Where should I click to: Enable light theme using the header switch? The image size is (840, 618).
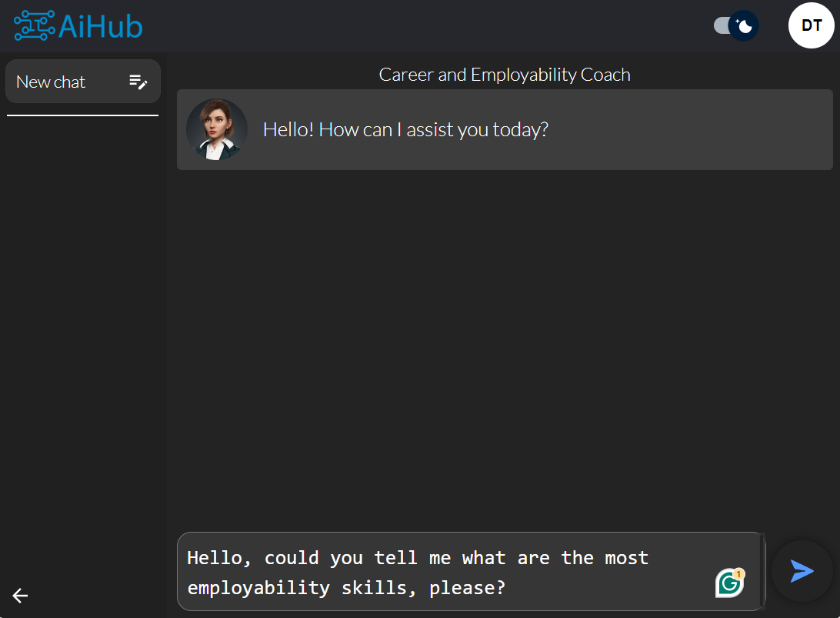pyautogui.click(x=735, y=25)
